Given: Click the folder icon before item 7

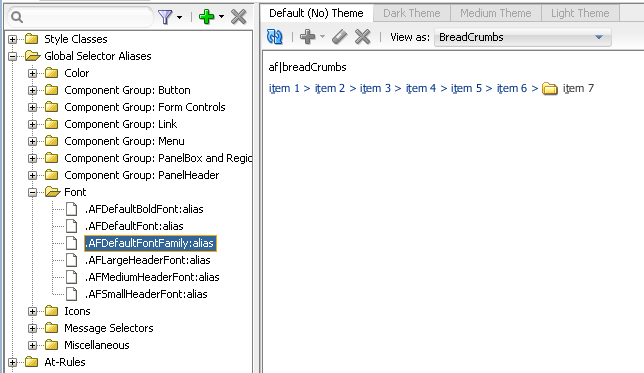Looking at the screenshot, I should point(550,88).
